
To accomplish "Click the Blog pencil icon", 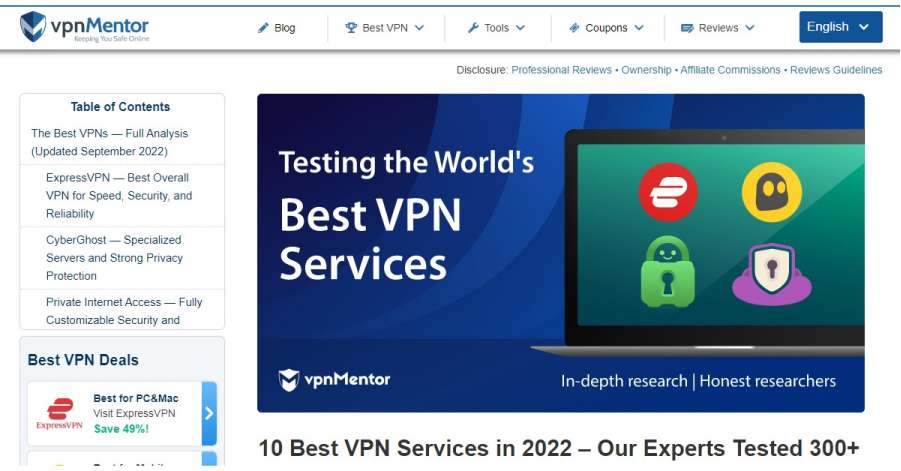I will click(x=263, y=28).
